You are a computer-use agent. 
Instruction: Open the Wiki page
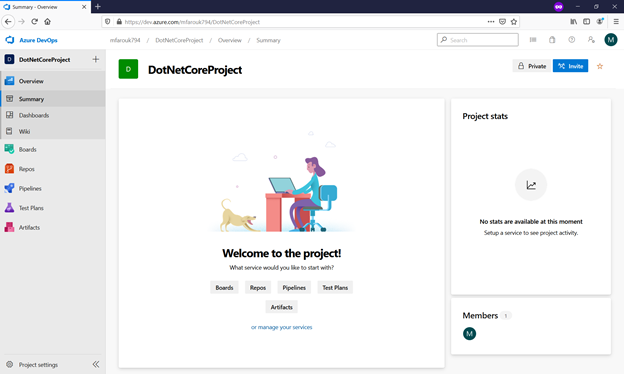click(x=53, y=131)
